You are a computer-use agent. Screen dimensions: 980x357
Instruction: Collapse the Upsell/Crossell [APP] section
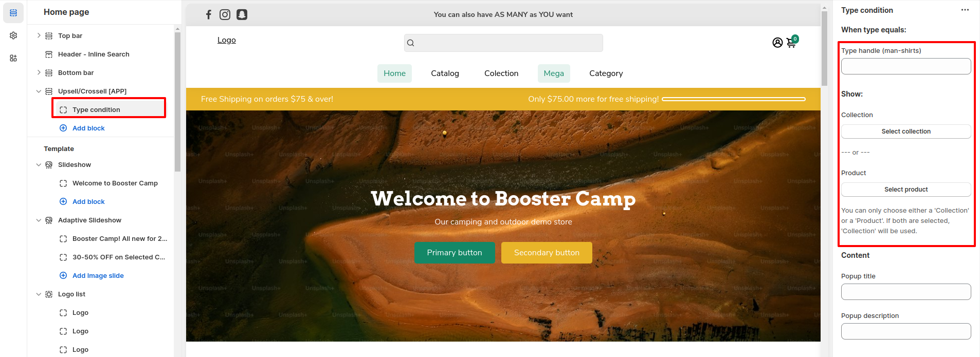pos(39,91)
